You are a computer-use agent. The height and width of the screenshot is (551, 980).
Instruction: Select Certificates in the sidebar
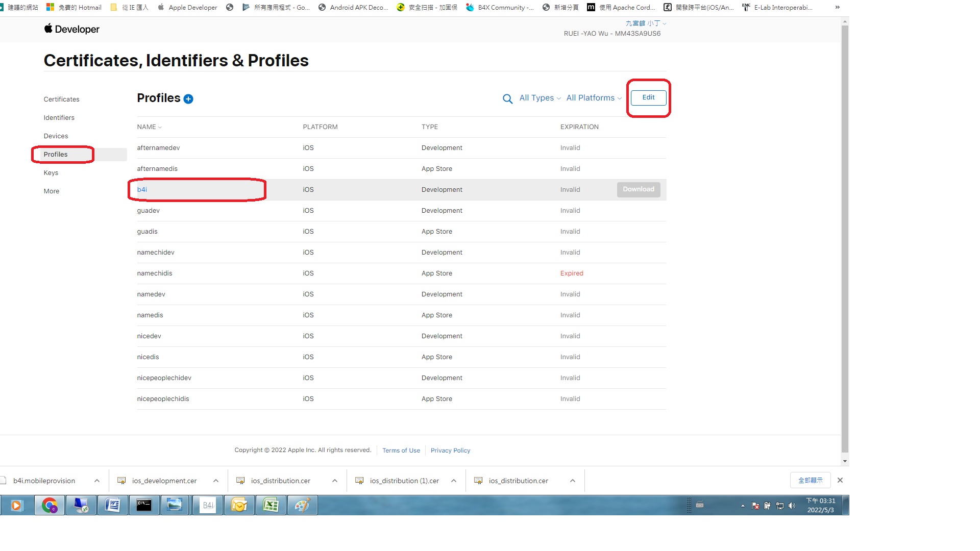click(x=61, y=99)
